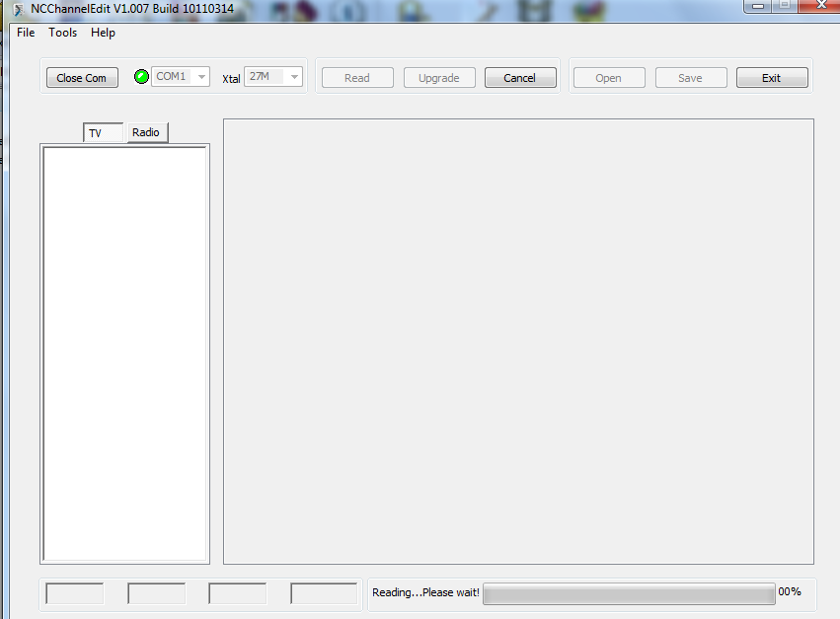Click the reading progress bar

[x=629, y=594]
